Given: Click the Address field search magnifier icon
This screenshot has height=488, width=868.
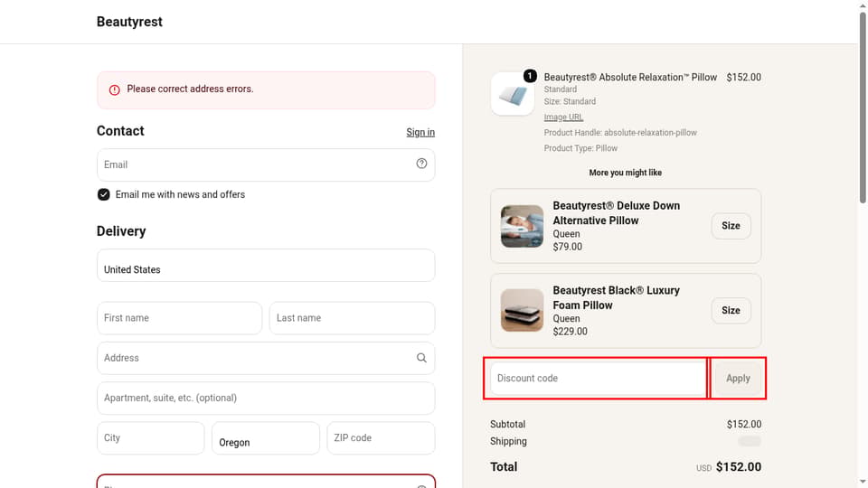Looking at the screenshot, I should click(x=421, y=358).
